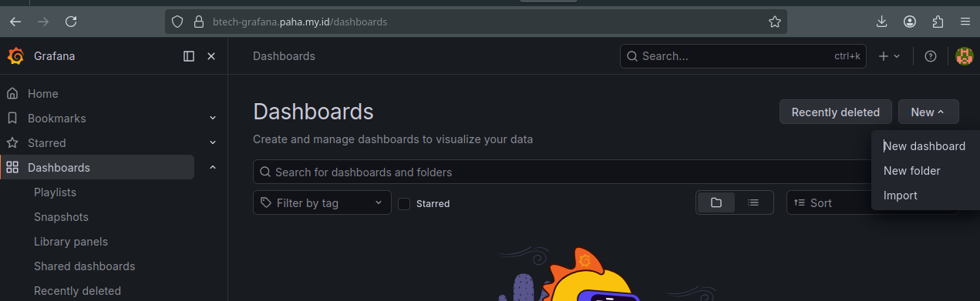Go forward in browser history
The width and height of the screenshot is (980, 301).
click(x=43, y=22)
